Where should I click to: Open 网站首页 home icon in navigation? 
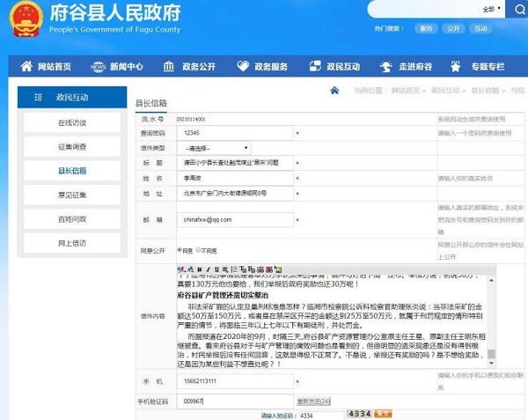[x=25, y=67]
